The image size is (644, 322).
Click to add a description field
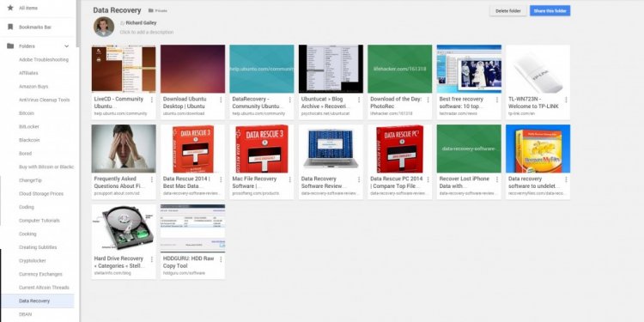point(147,32)
